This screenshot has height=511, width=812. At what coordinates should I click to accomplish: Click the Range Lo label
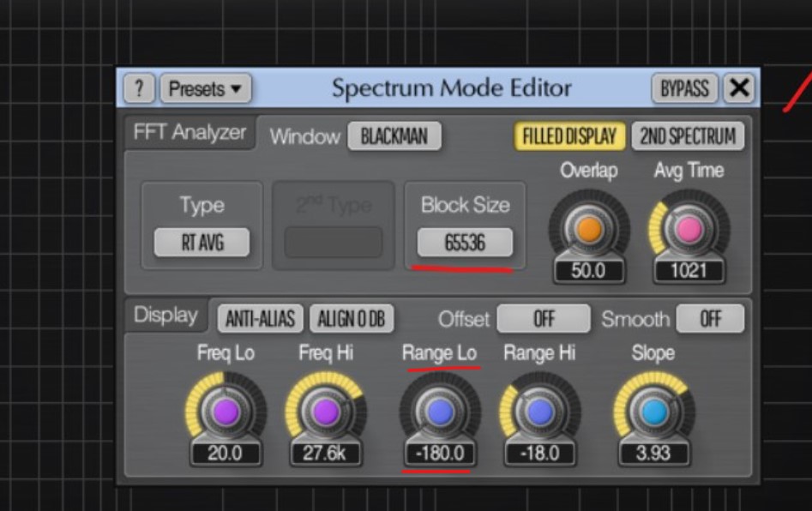tap(439, 353)
